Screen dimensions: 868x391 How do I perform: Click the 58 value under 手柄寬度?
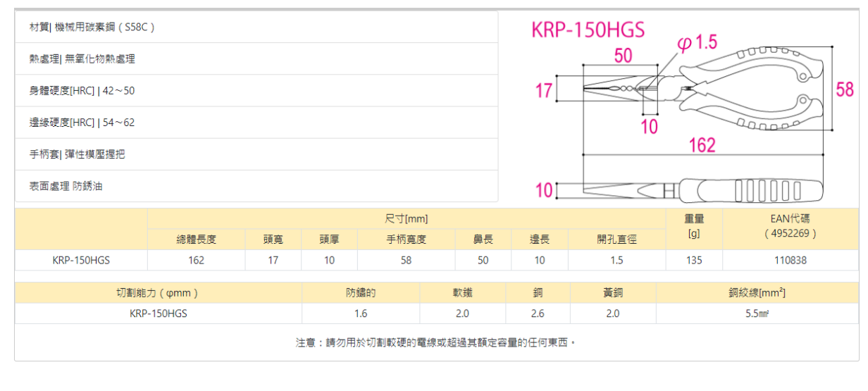pos(407,260)
